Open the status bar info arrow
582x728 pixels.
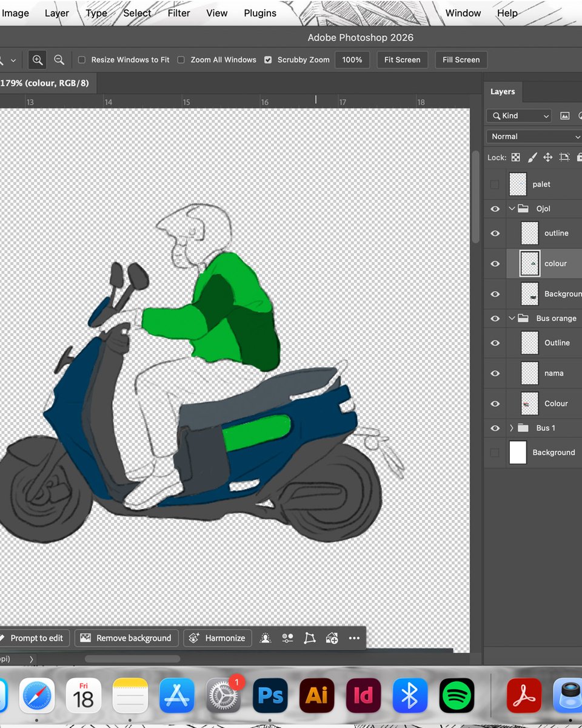coord(32,659)
